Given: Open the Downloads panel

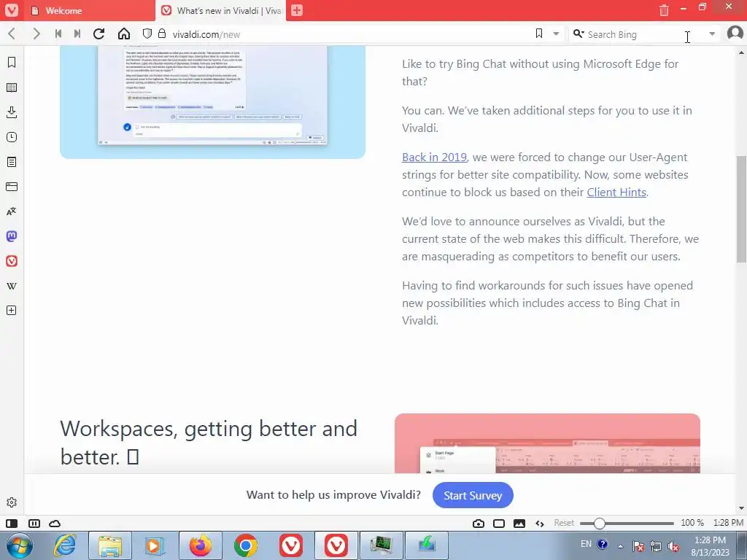Looking at the screenshot, I should coord(12,112).
